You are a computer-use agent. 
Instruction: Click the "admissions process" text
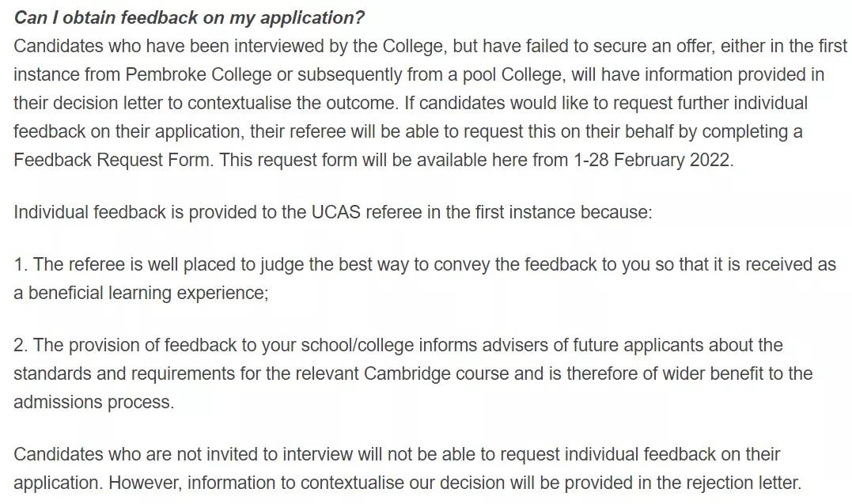click(93, 402)
